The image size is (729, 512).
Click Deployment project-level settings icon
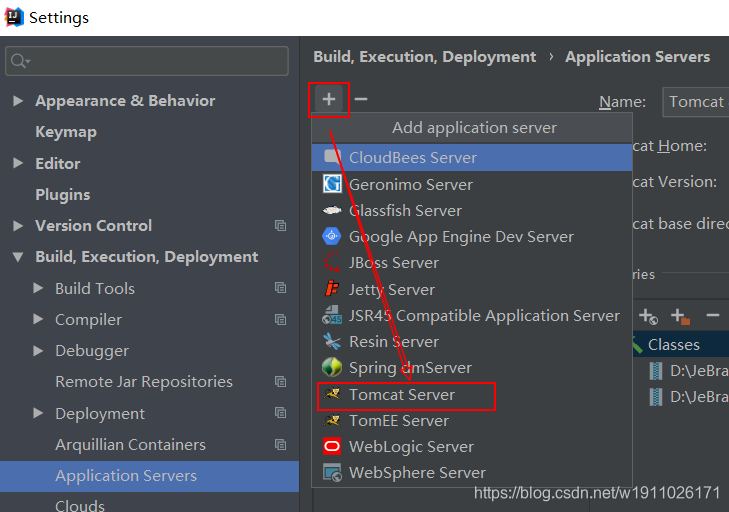pos(280,413)
